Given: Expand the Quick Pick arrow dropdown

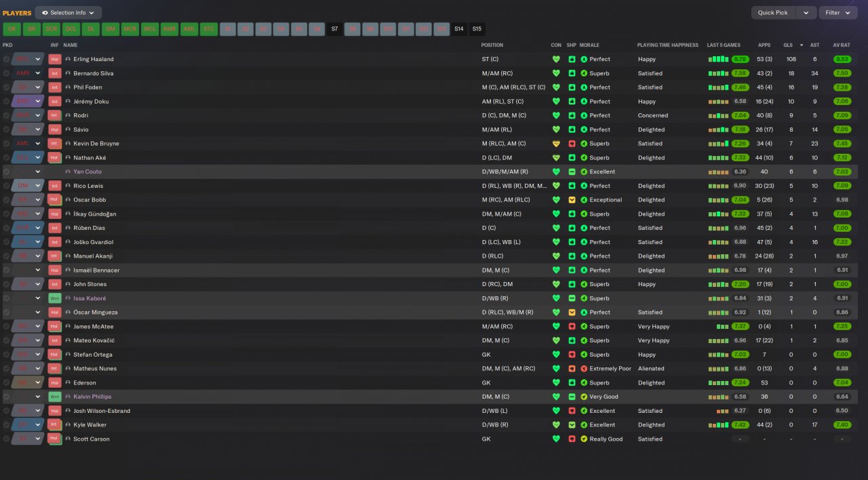Looking at the screenshot, I should pyautogui.click(x=806, y=13).
